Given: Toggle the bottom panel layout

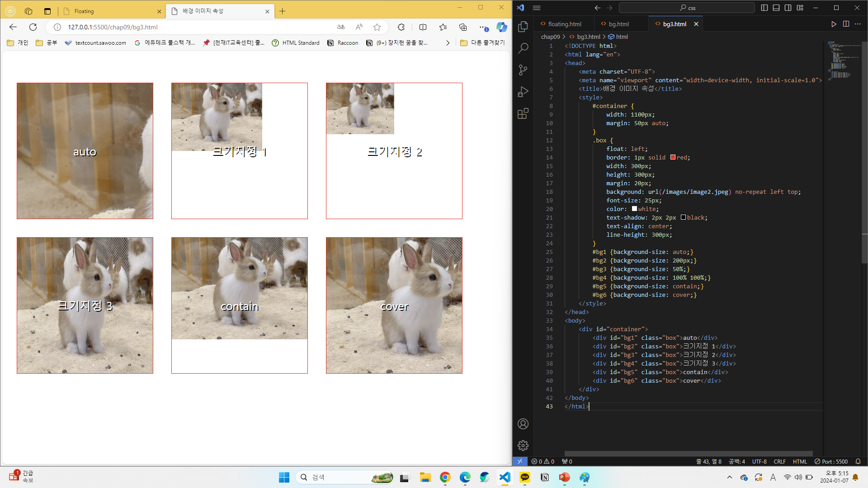Looking at the screenshot, I should click(x=776, y=8).
